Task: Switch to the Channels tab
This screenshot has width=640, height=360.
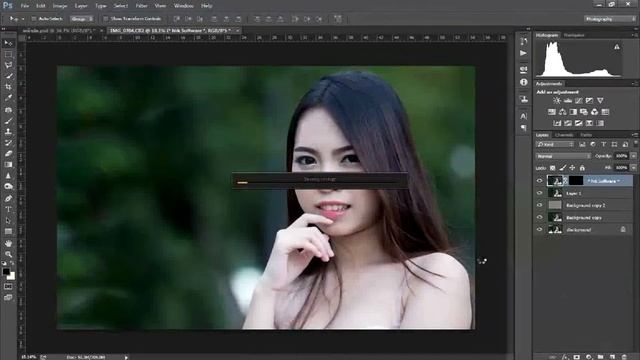Action: click(x=564, y=135)
